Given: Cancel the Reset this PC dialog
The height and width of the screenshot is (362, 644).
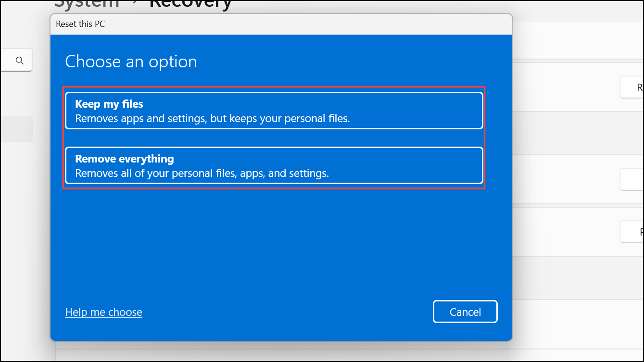Looking at the screenshot, I should [465, 312].
